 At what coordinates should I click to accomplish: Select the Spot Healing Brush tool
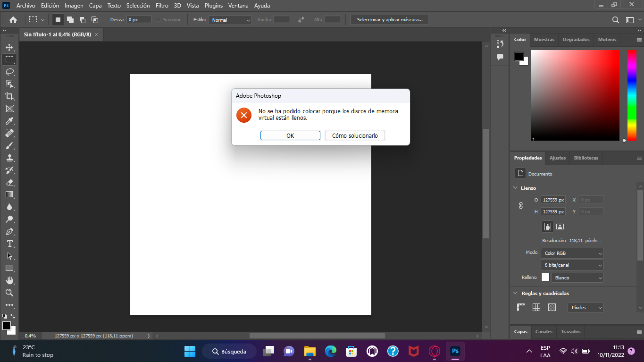coord(9,133)
